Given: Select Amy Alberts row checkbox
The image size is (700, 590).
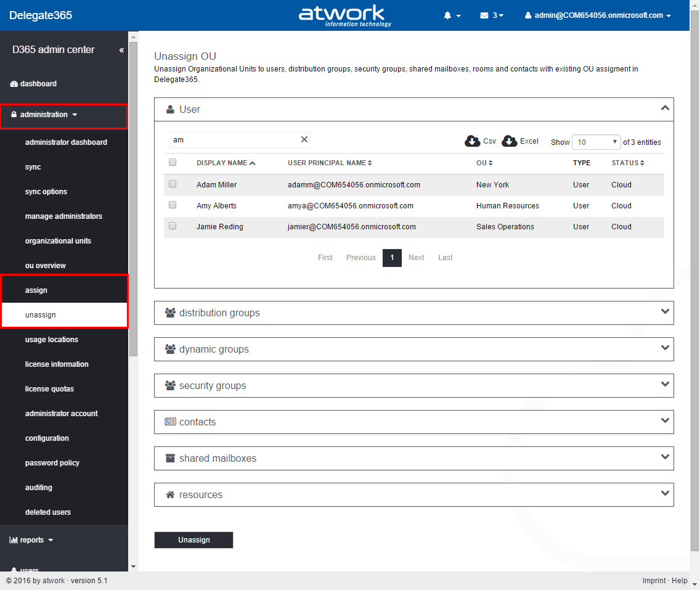Looking at the screenshot, I should 173,205.
